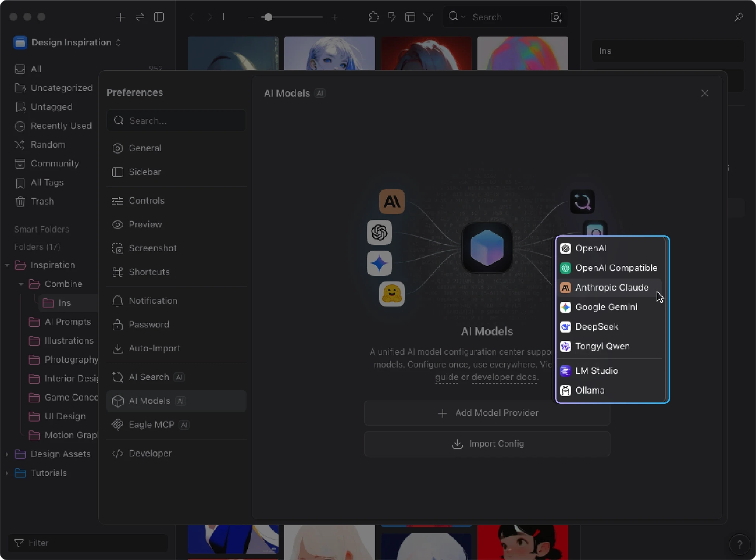Click the plus add icon in toolbar
This screenshot has width=756, height=560.
point(120,17)
